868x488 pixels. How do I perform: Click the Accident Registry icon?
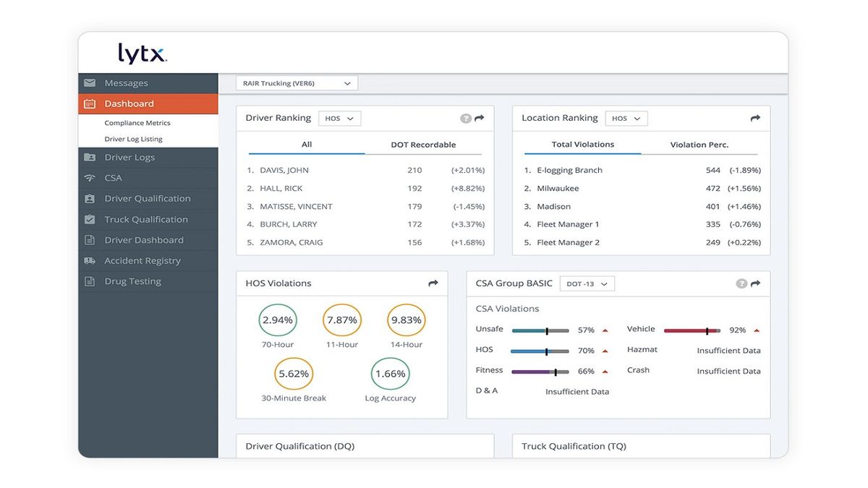tap(90, 260)
